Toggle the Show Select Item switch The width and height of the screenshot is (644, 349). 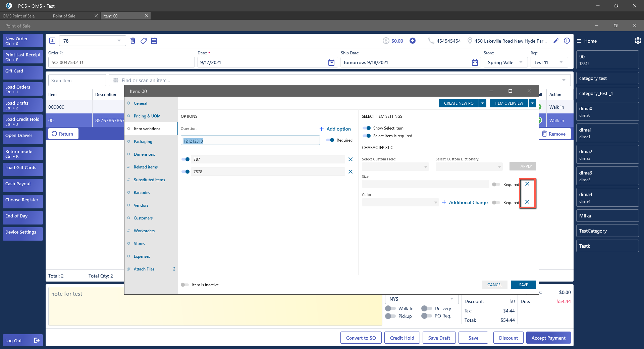pos(367,128)
